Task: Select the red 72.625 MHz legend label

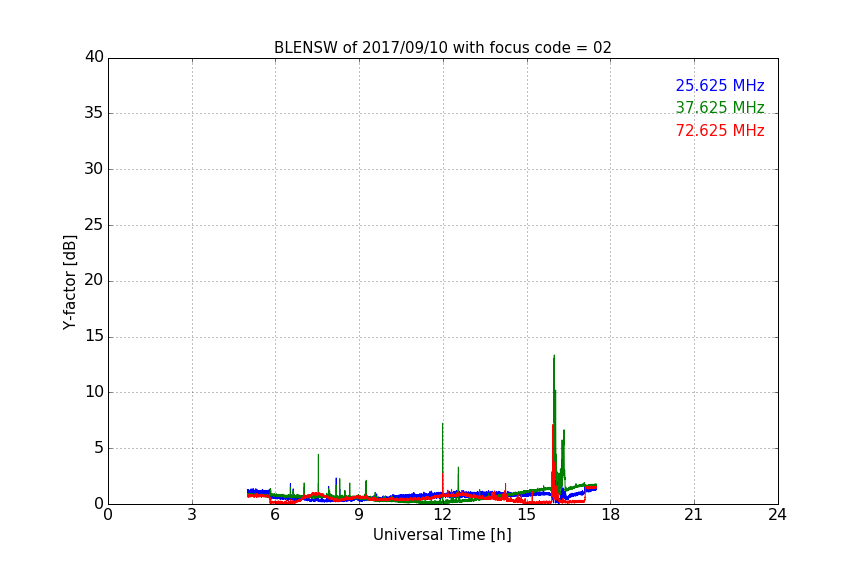Action: coord(720,131)
